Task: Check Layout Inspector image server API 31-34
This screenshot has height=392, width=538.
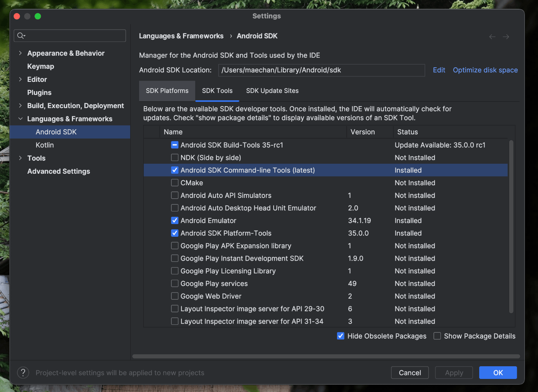Action: (x=174, y=321)
